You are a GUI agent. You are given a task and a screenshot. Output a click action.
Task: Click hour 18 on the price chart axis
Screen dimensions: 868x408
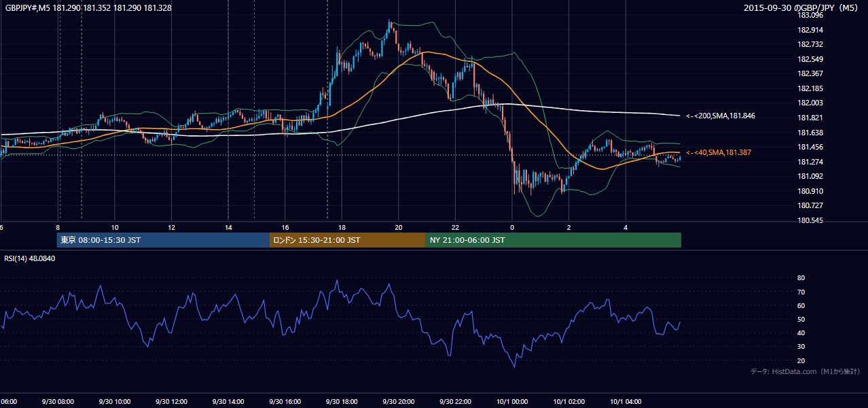342,227
